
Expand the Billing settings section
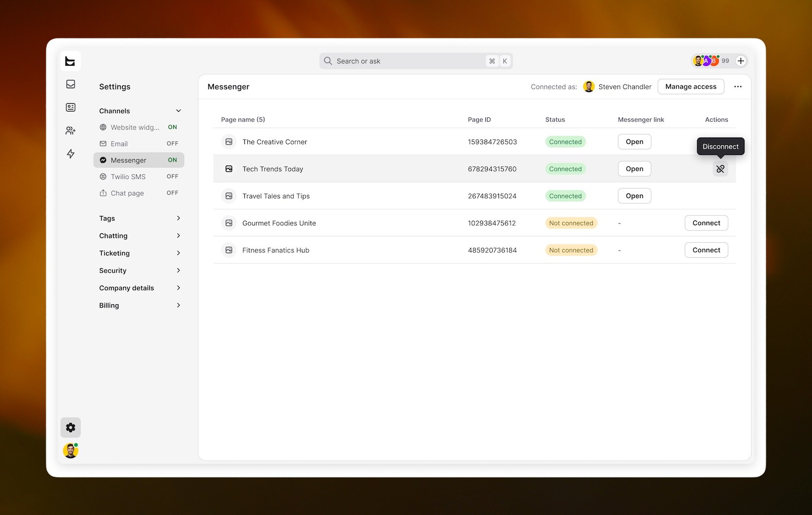coord(139,305)
